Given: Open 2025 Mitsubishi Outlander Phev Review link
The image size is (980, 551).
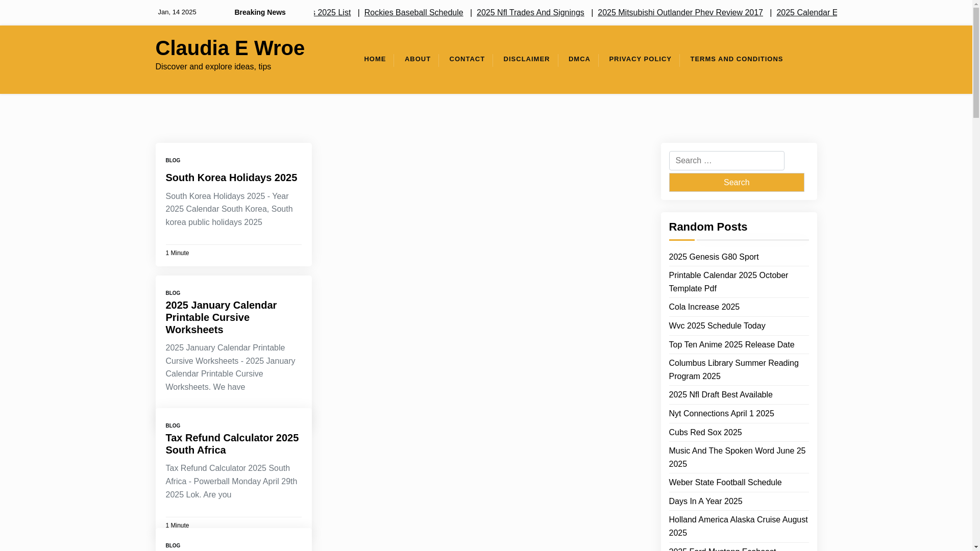Looking at the screenshot, I should pos(680,12).
